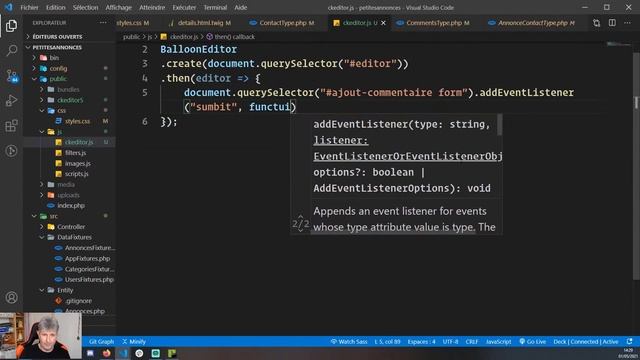Expand the media folder

pos(65,184)
